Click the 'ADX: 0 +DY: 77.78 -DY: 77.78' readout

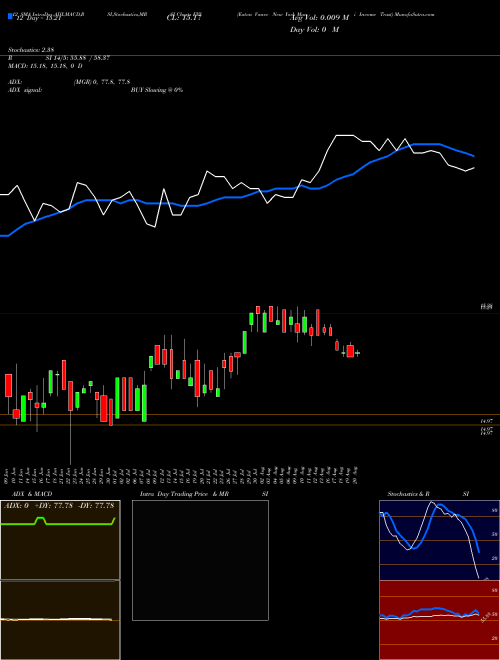[x=59, y=506]
